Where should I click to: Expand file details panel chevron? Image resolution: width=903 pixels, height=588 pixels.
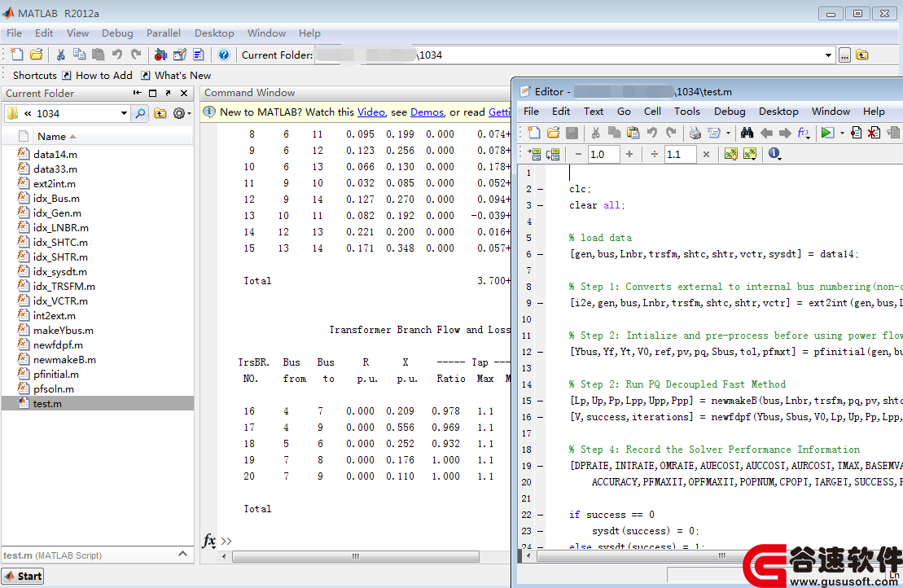(x=182, y=554)
